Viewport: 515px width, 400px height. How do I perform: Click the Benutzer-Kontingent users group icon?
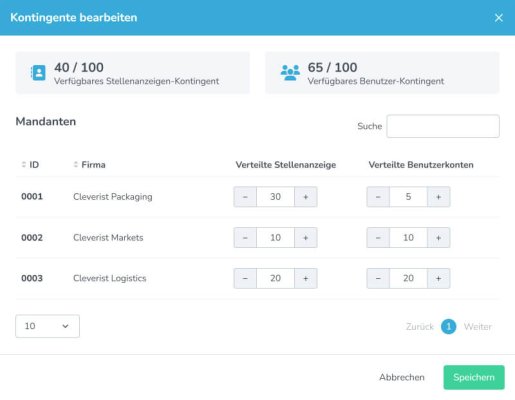click(x=290, y=73)
